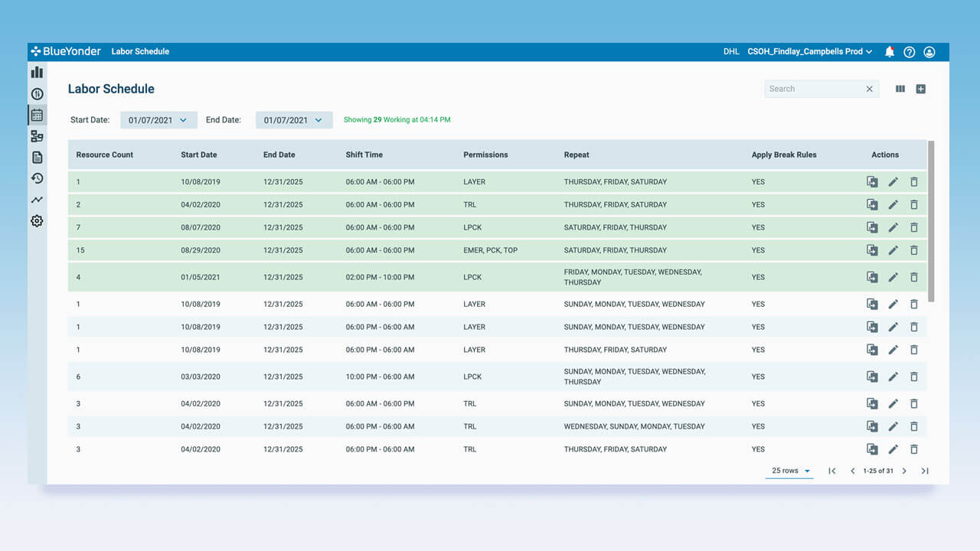Sort by Repeat column header
The image size is (980, 551).
point(577,155)
